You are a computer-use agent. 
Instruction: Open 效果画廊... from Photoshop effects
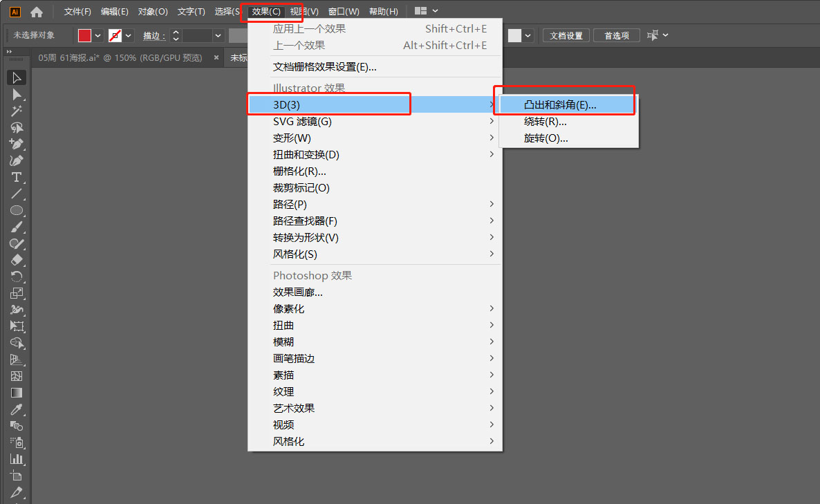coord(375,292)
